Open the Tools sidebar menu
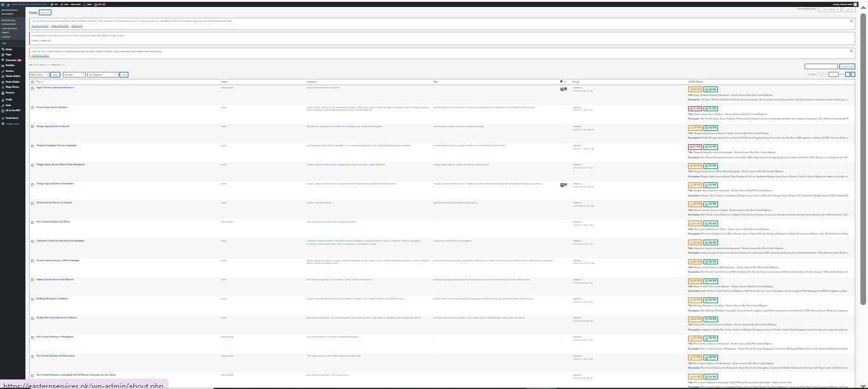868x389 pixels. click(8, 106)
